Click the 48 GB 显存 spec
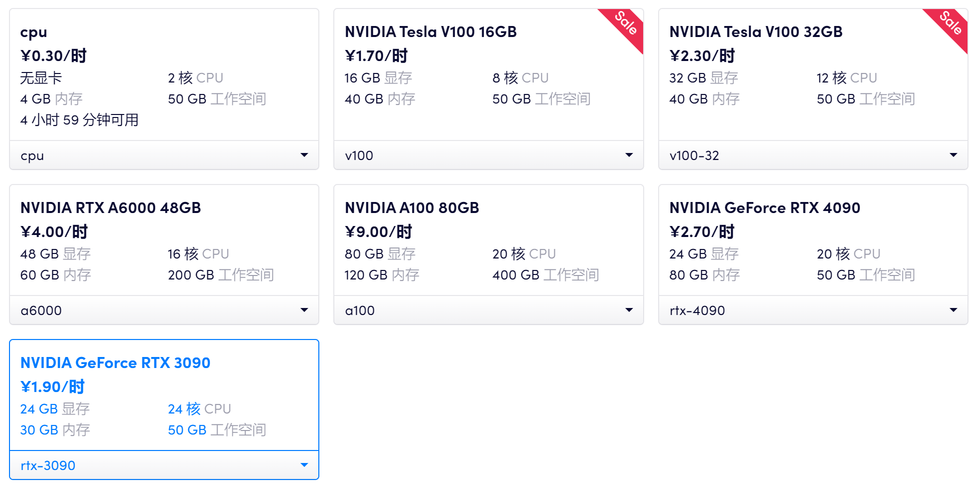 [x=55, y=254]
